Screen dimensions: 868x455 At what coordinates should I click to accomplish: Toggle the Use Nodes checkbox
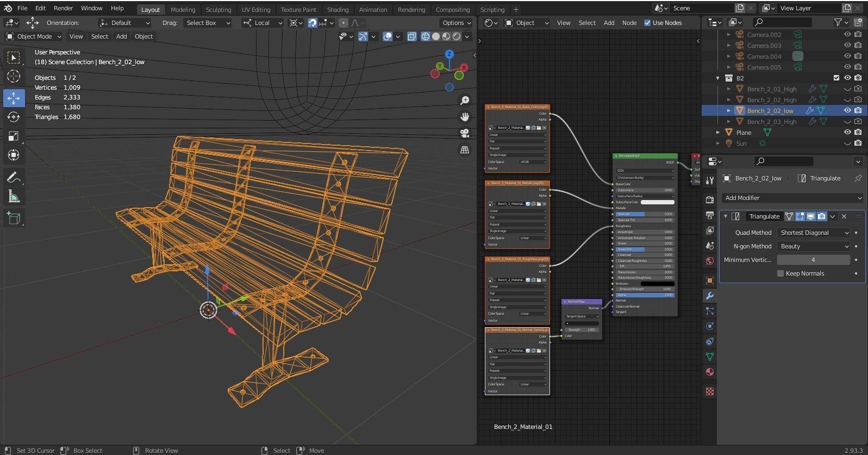(647, 23)
